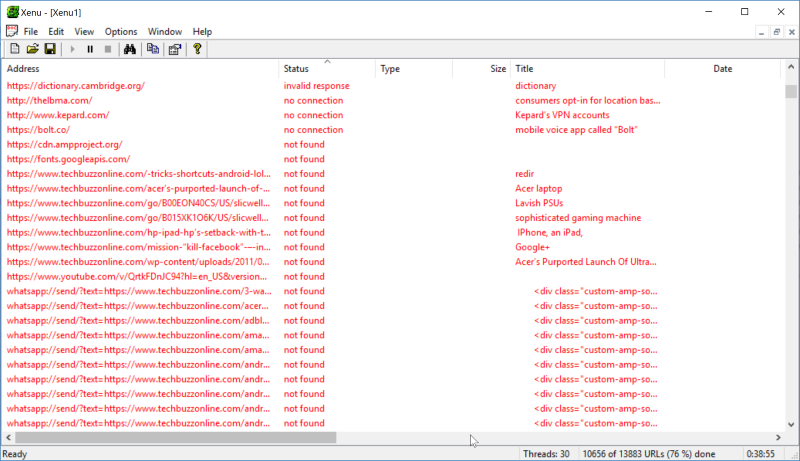Click the vertical scrollbar up arrow

tap(791, 67)
